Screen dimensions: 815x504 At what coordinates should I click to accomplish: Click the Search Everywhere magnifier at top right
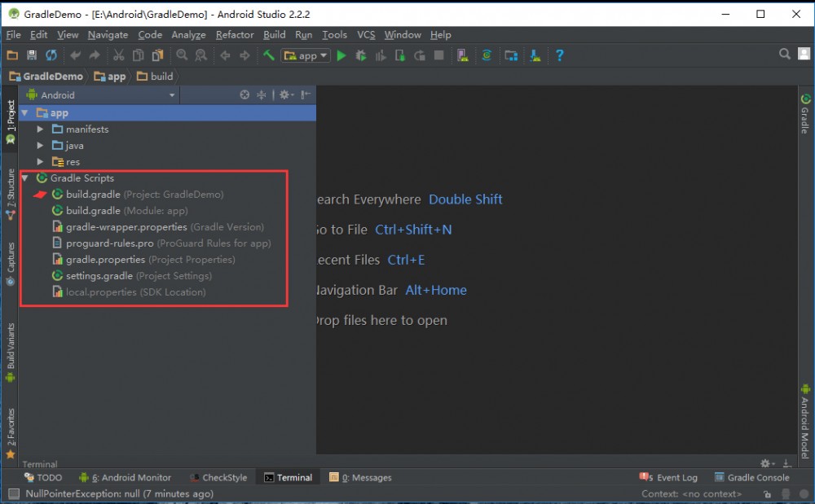pyautogui.click(x=785, y=54)
